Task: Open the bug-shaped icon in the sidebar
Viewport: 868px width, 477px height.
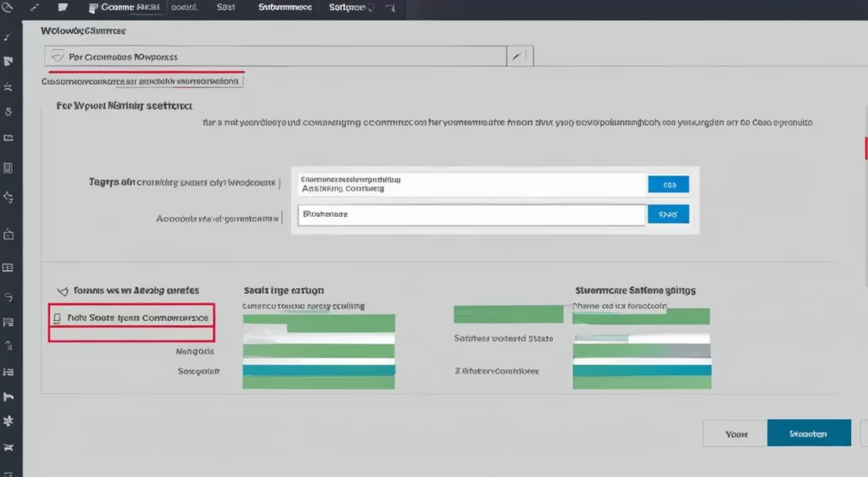Action: (x=8, y=87)
